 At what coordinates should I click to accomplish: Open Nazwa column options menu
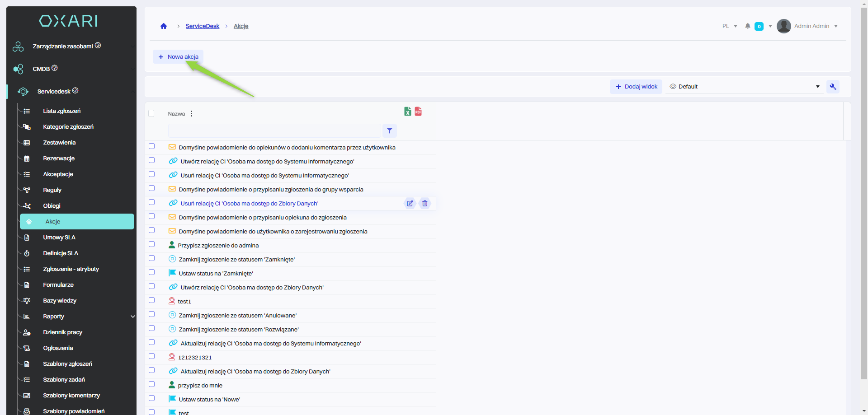pos(192,114)
